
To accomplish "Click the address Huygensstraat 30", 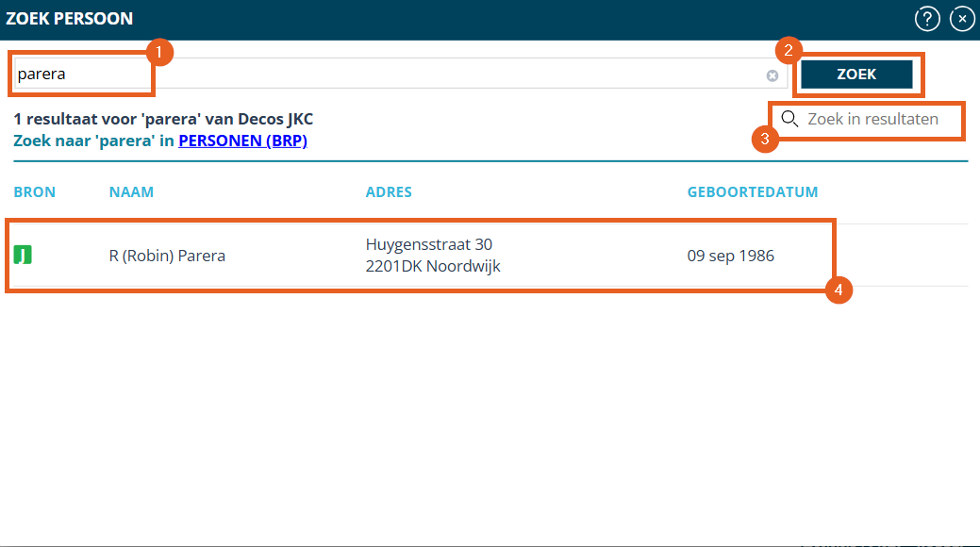I will click(x=429, y=245).
